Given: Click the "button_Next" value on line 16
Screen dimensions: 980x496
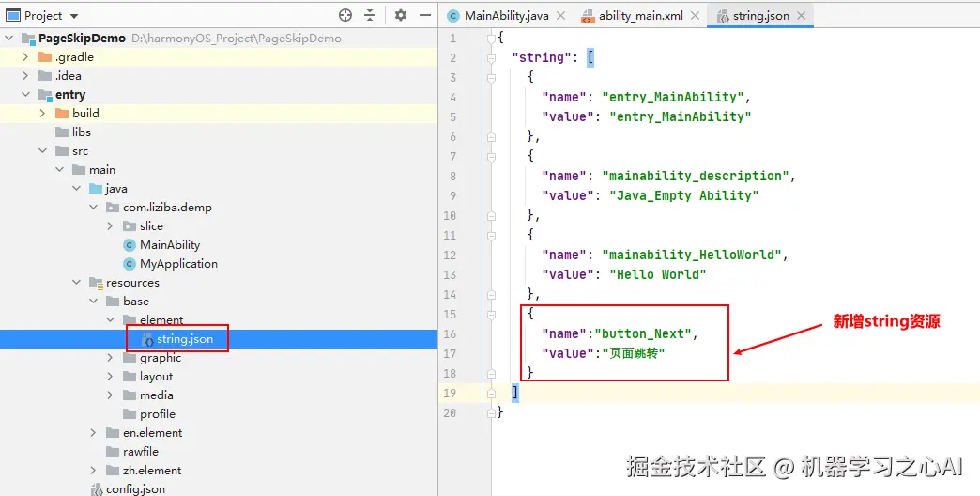Looking at the screenshot, I should tap(642, 334).
